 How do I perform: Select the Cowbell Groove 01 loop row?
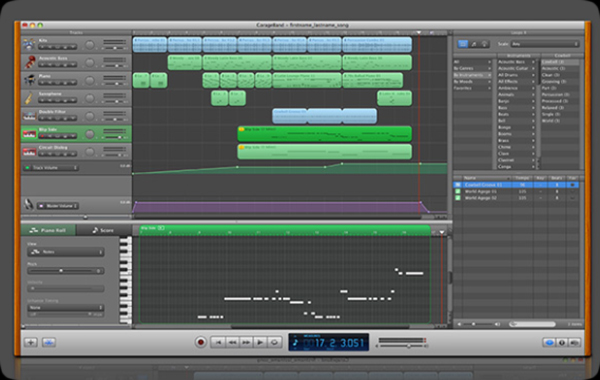(x=516, y=185)
